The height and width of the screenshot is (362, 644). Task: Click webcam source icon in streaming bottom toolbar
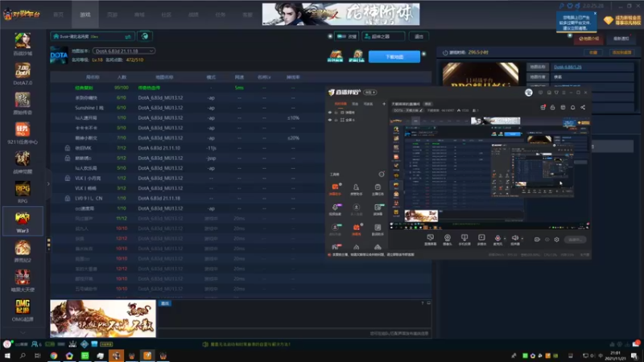(x=448, y=239)
